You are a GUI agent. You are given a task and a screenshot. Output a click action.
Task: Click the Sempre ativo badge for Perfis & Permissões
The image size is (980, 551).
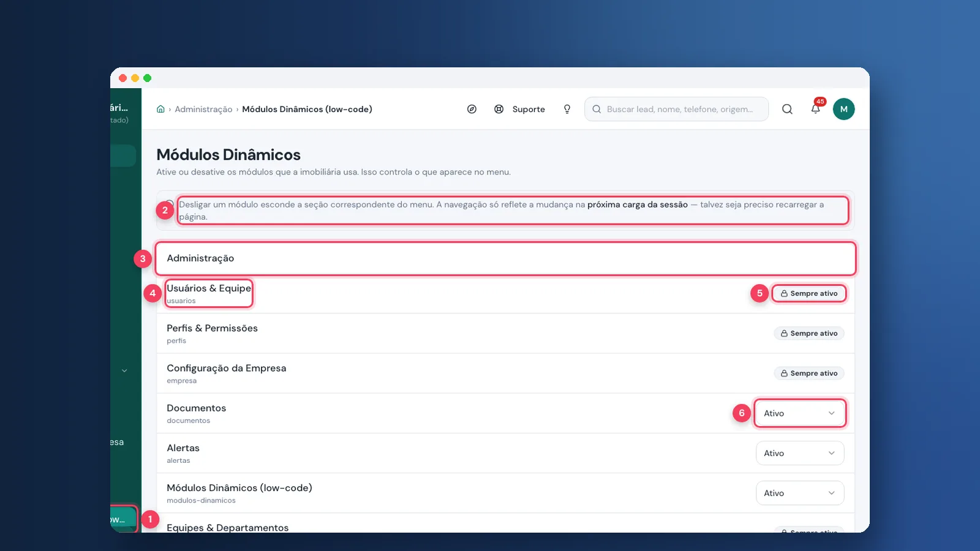click(x=809, y=333)
